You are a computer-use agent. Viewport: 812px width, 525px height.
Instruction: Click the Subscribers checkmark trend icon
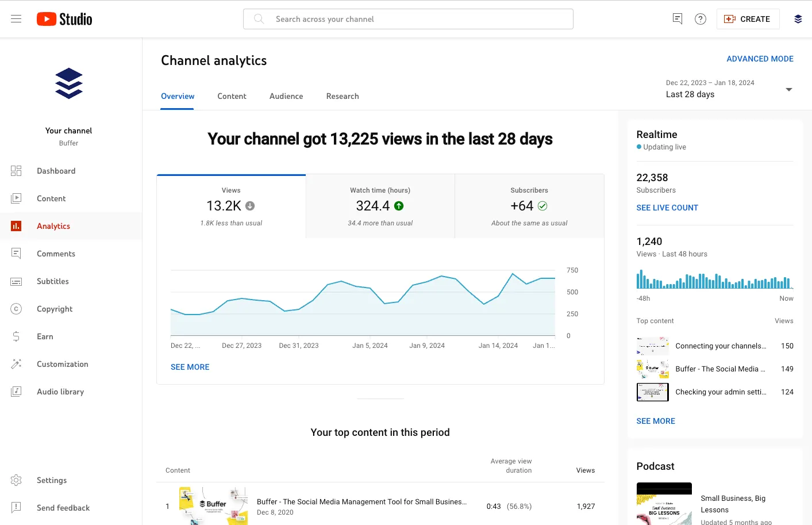coord(542,206)
